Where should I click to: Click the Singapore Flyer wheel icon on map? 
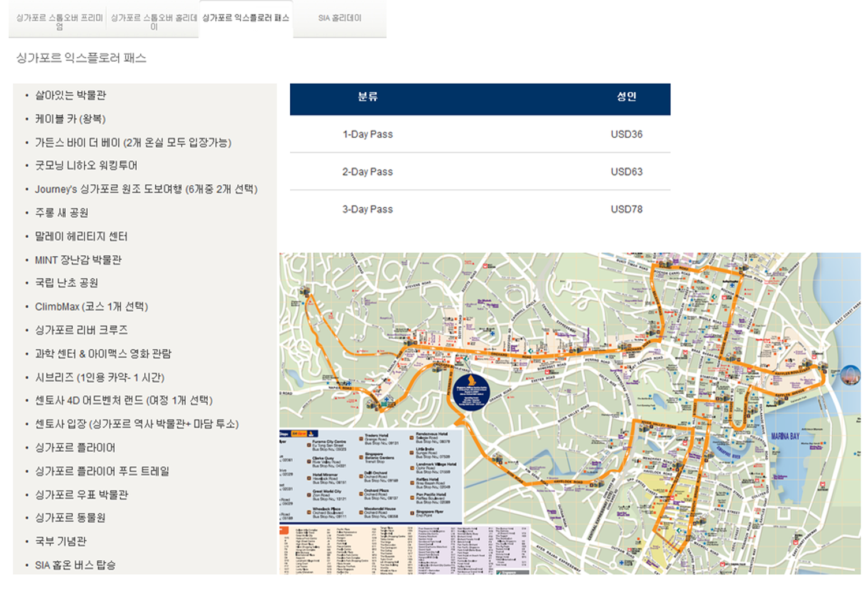850,376
